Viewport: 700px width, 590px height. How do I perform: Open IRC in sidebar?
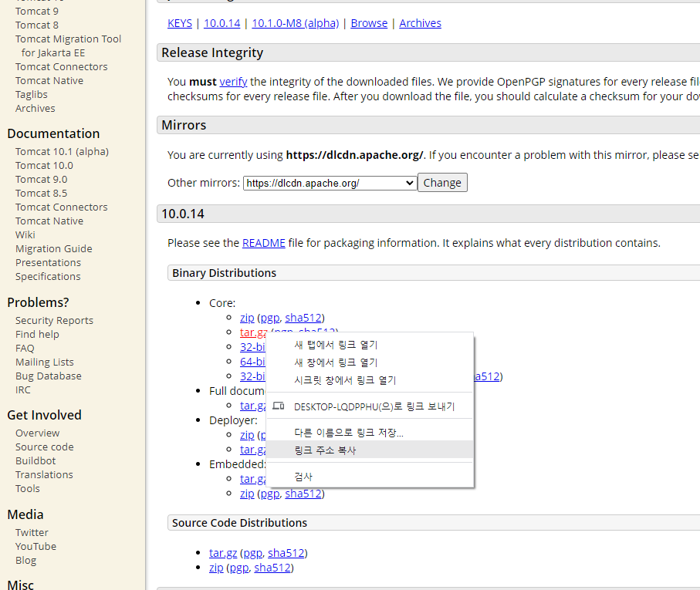coord(23,389)
